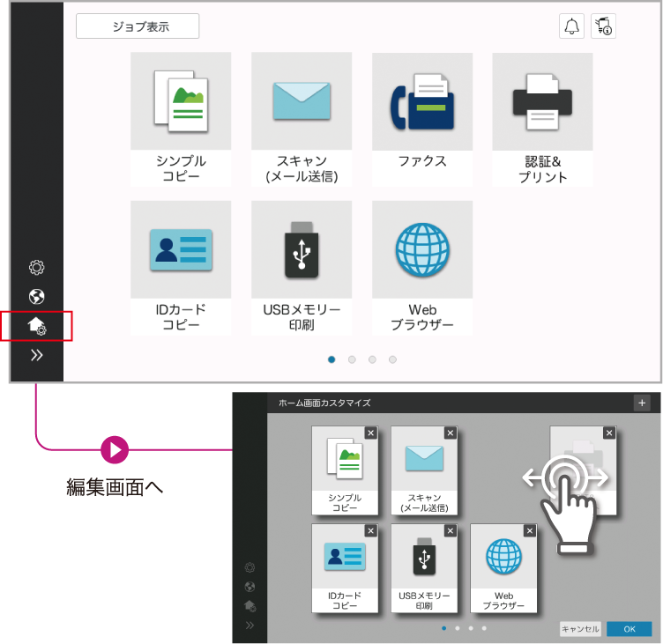Open USBメモリー印刷 tile on home screen
Screen dimensions: 663x644
302,267
